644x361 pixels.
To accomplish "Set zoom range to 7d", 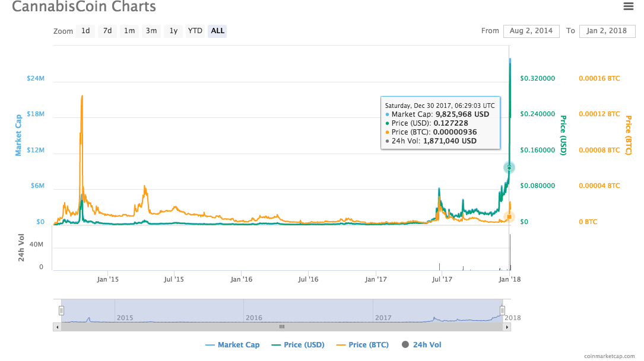I will point(107,31).
